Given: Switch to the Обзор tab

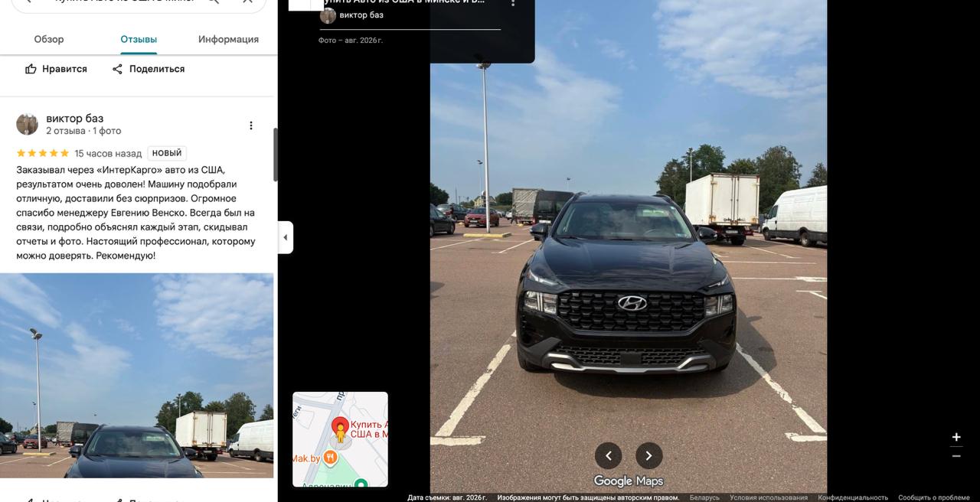Looking at the screenshot, I should pyautogui.click(x=49, y=39).
